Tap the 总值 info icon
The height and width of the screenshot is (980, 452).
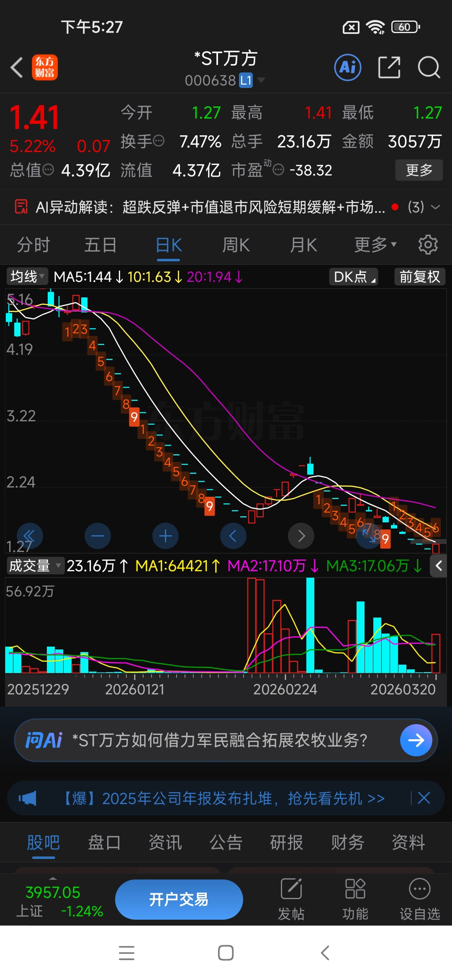49,170
